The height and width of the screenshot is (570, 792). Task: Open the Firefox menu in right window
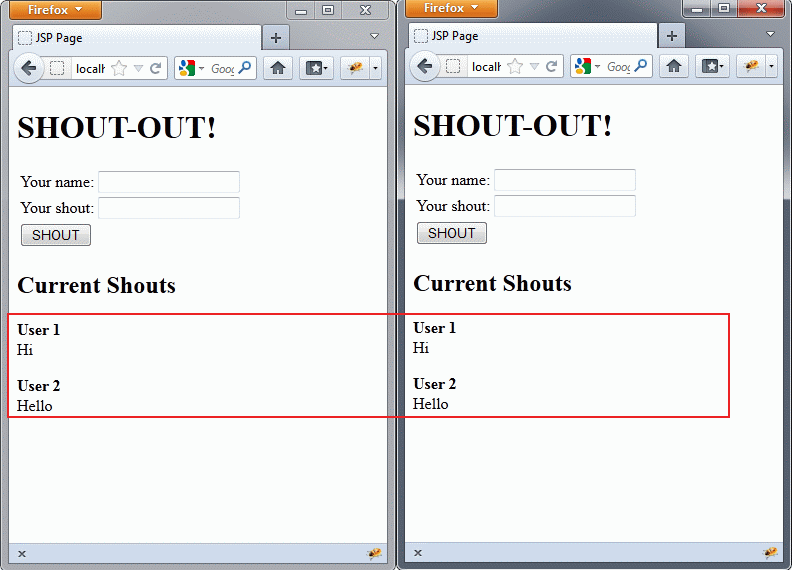tap(451, 8)
